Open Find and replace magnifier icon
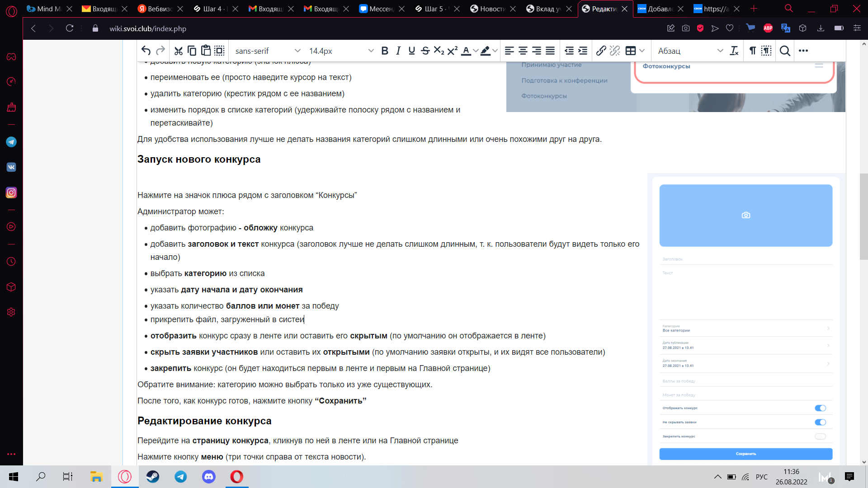Image resolution: width=868 pixels, height=488 pixels. [x=785, y=51]
